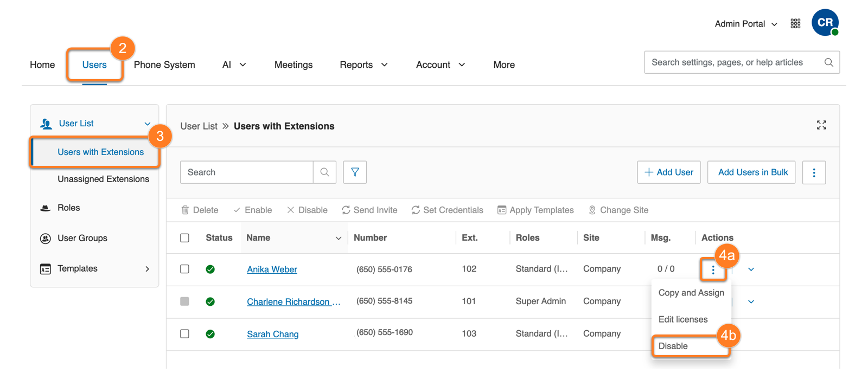Expand the Templates sidebar section
This screenshot has height=373, width=868.
[x=147, y=269]
